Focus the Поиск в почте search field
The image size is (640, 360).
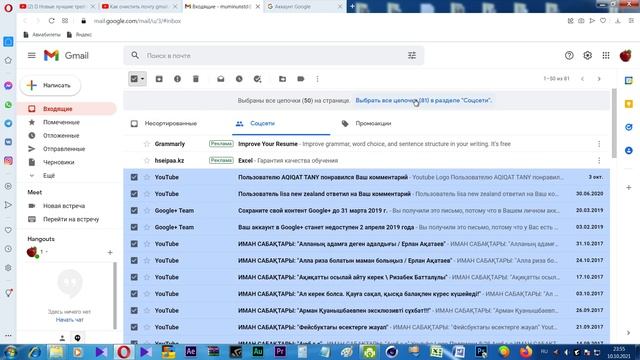click(x=273, y=56)
